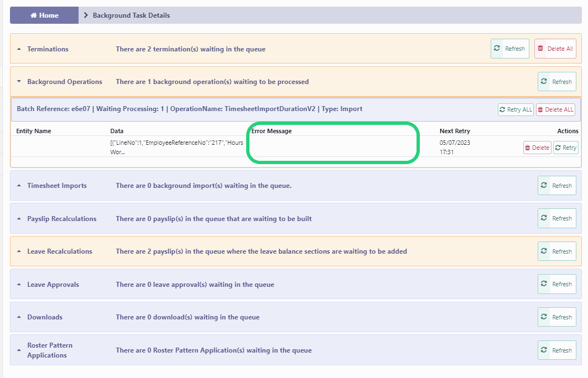The height and width of the screenshot is (378, 588).
Task: Expand the Timesheet Imports section arrow
Action: (x=19, y=186)
